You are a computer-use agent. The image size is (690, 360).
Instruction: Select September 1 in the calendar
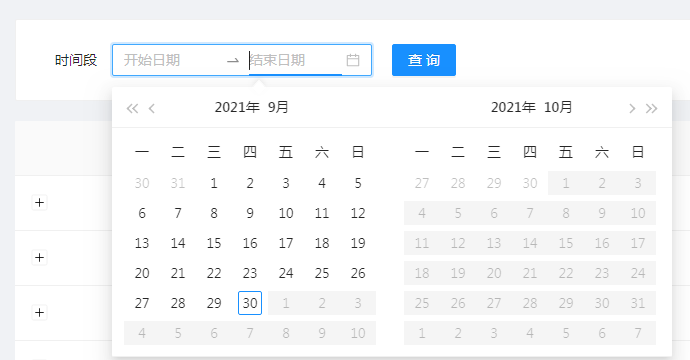(x=214, y=183)
